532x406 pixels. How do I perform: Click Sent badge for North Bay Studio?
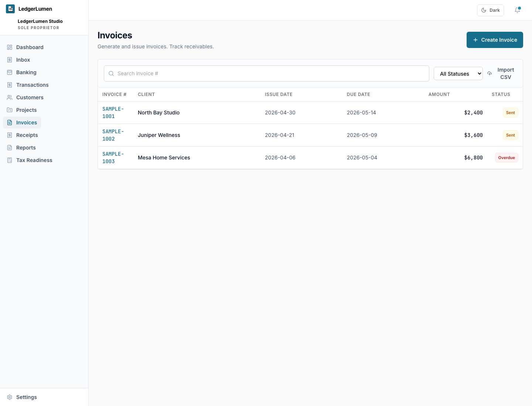click(511, 113)
